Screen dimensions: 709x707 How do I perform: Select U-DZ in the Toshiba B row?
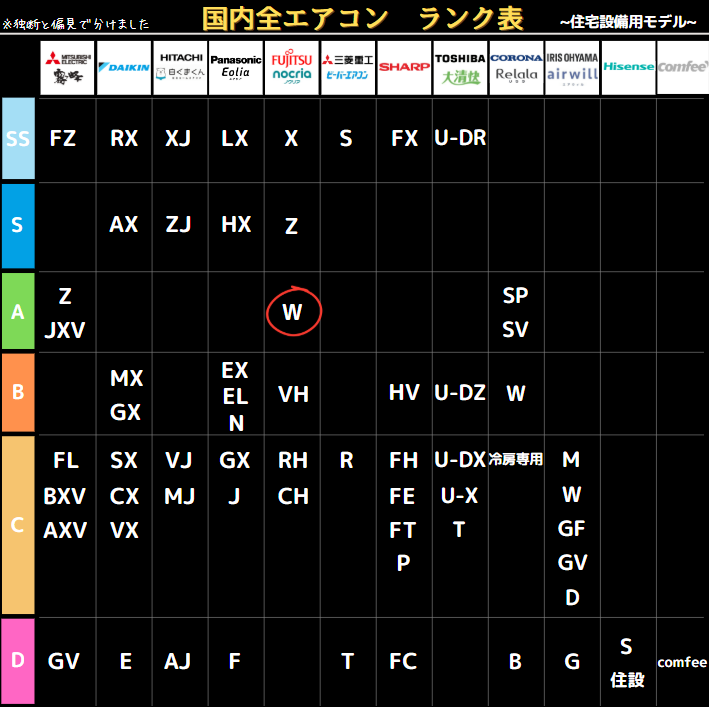pos(460,393)
